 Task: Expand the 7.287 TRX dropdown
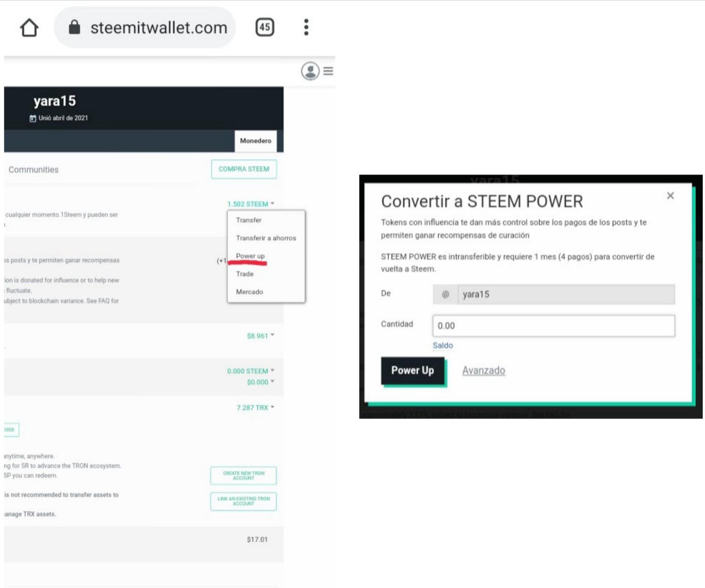pyautogui.click(x=256, y=408)
